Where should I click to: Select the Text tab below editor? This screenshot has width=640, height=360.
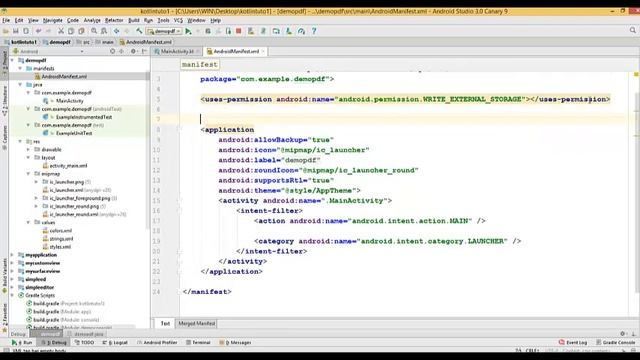pos(165,323)
